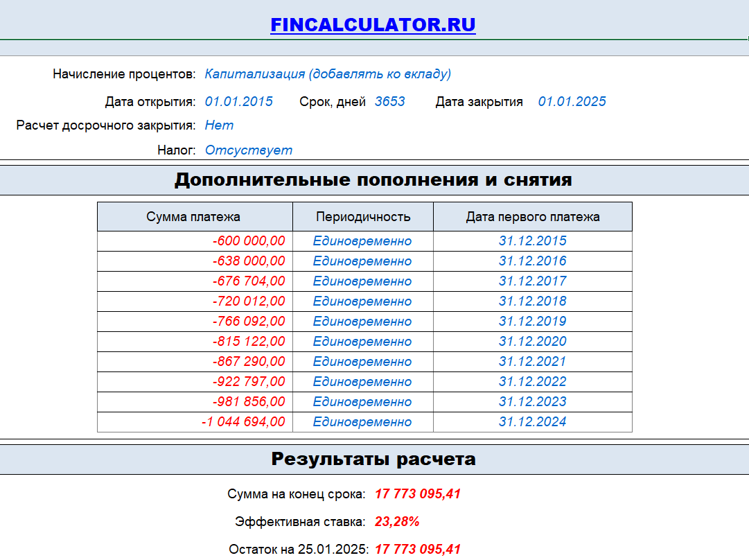749x560 pixels.
Task: Open periodicity dropdown for the 31.12.2015 payment
Action: point(363,240)
